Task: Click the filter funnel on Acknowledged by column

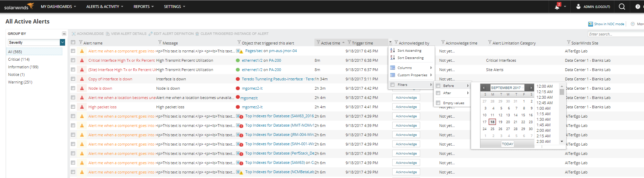Action: pos(396,42)
